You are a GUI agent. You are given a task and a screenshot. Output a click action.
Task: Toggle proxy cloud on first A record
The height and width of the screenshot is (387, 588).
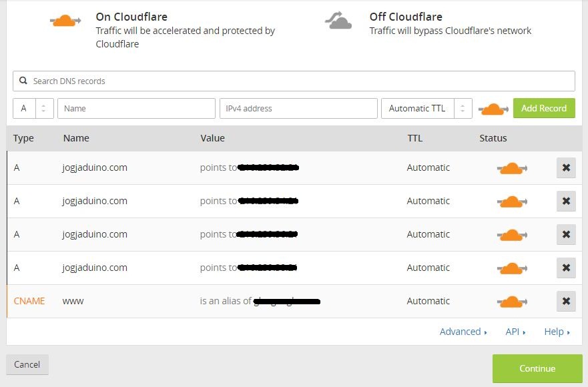click(512, 168)
